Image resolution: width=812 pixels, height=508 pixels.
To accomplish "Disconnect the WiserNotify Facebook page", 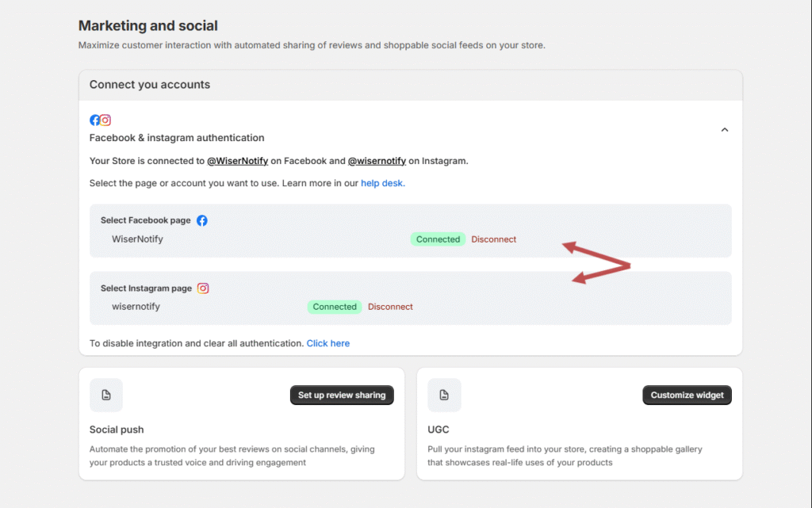I will (x=493, y=239).
